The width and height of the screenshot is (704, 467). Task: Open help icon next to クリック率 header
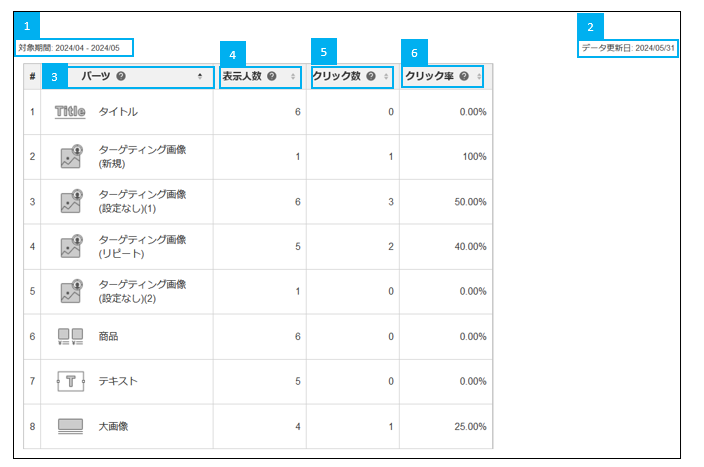[464, 76]
